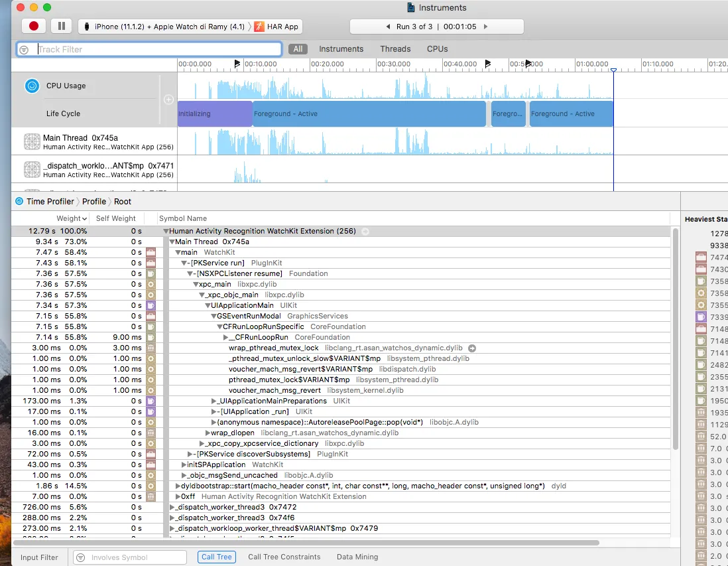The height and width of the screenshot is (566, 728).
Task: Open the Root breadcrumb
Action: point(123,201)
